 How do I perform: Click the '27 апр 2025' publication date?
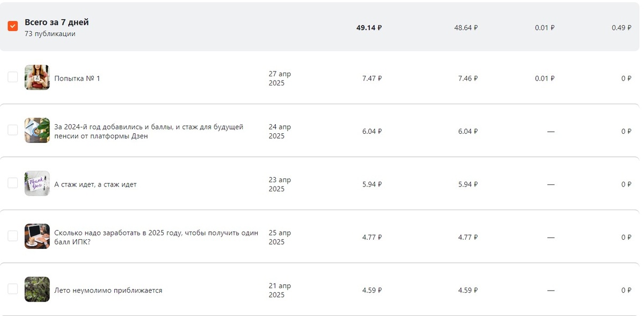coord(280,78)
